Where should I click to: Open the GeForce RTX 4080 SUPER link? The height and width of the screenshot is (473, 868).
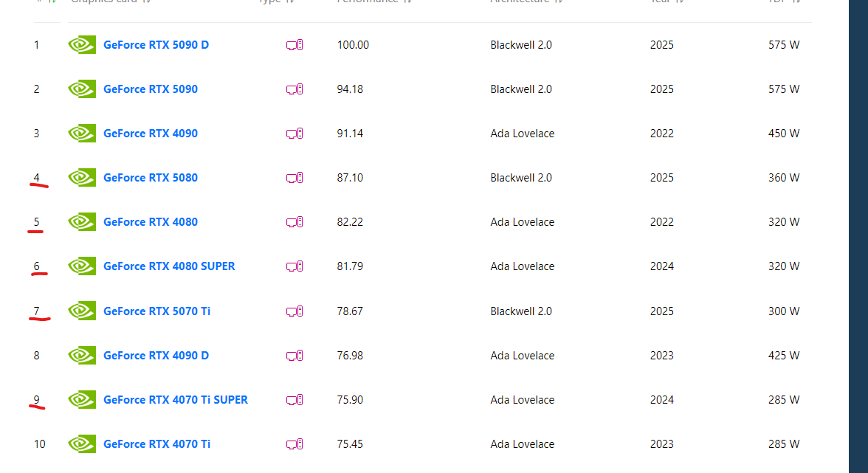(170, 266)
